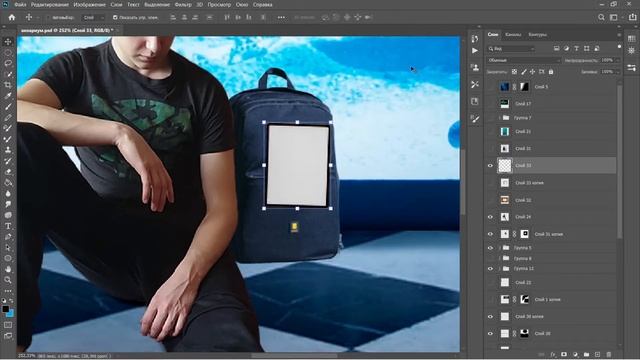Open the Brush Settings panel icon
The width and height of the screenshot is (640, 360).
(x=475, y=119)
